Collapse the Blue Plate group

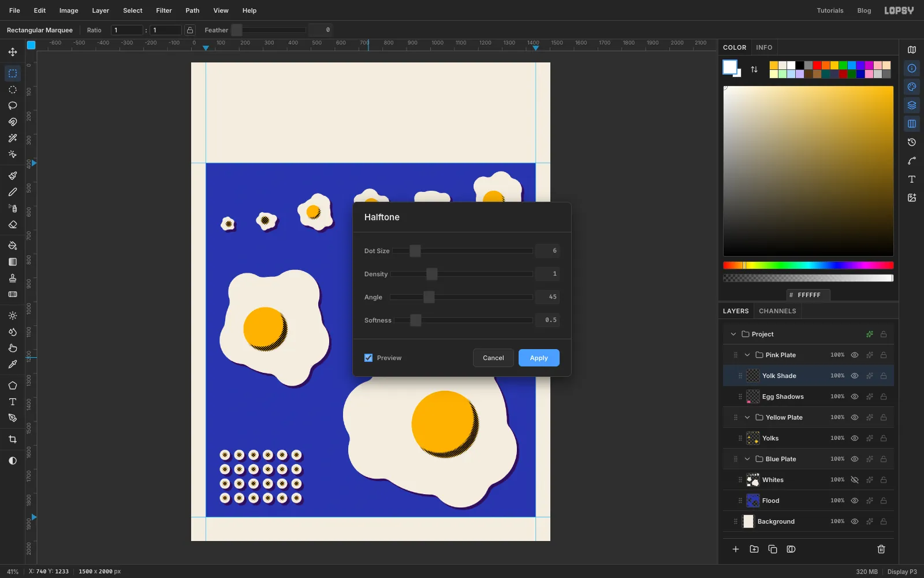(747, 459)
